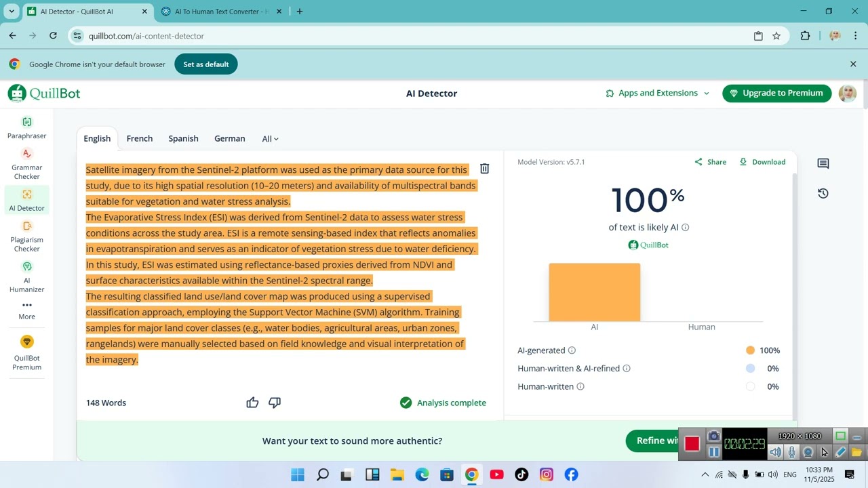Expand the All languages dropdown

[270, 139]
